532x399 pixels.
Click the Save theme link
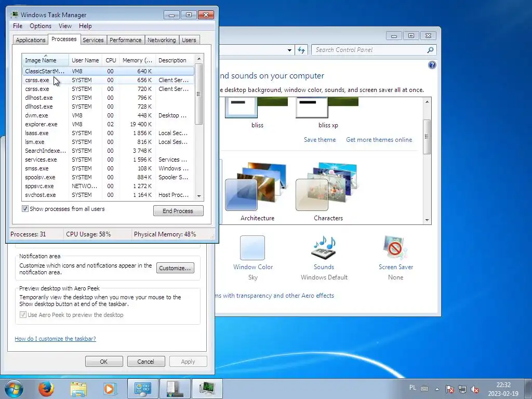pyautogui.click(x=320, y=140)
